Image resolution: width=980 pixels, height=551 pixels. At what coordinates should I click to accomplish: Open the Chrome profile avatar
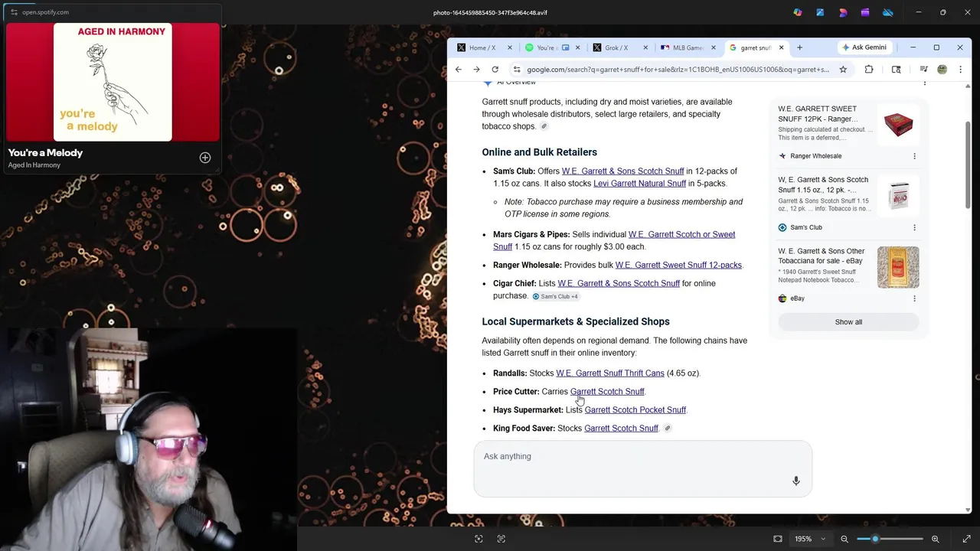942,70
